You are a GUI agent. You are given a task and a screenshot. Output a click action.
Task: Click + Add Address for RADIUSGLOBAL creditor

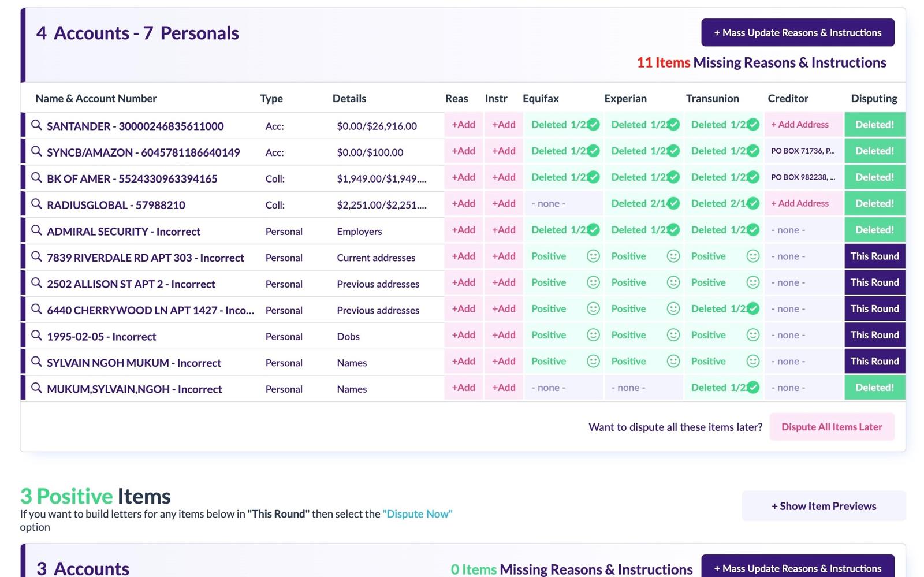coord(800,203)
